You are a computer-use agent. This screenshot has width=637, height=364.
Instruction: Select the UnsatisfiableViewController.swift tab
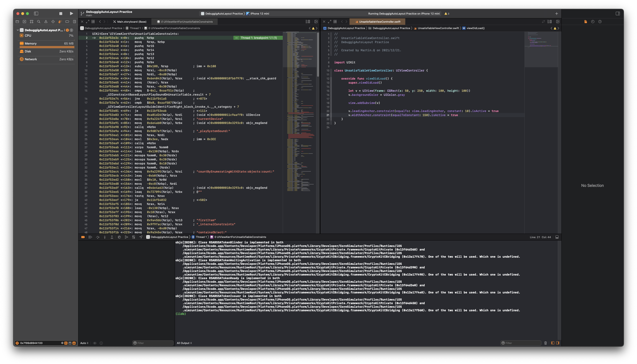click(x=380, y=22)
